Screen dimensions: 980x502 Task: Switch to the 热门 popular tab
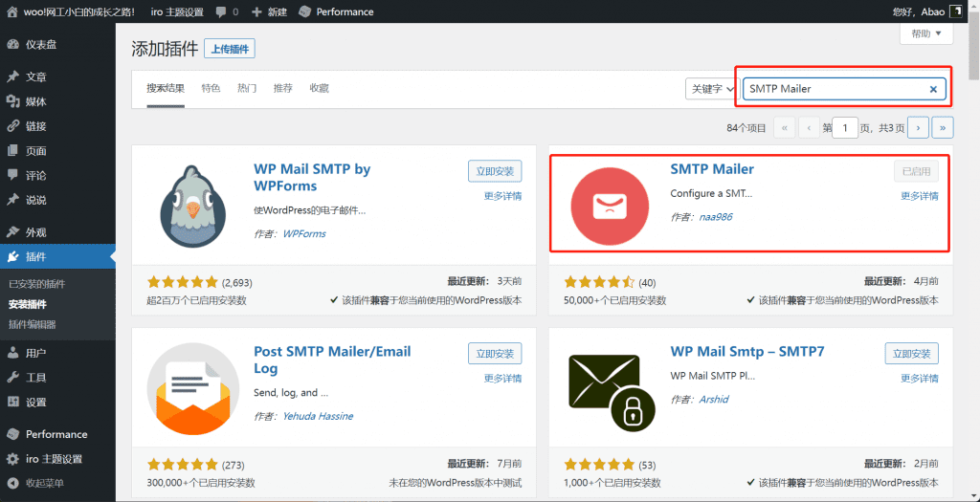tap(247, 88)
